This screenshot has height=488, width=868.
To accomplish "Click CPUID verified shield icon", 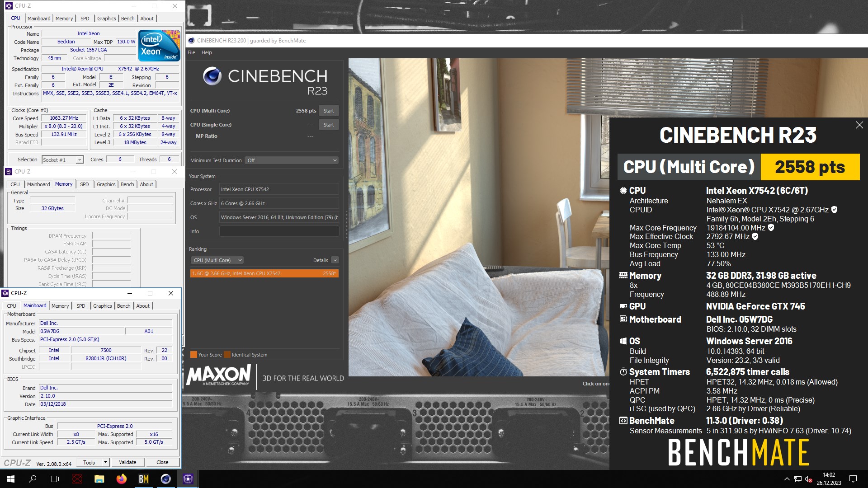I will pyautogui.click(x=834, y=210).
